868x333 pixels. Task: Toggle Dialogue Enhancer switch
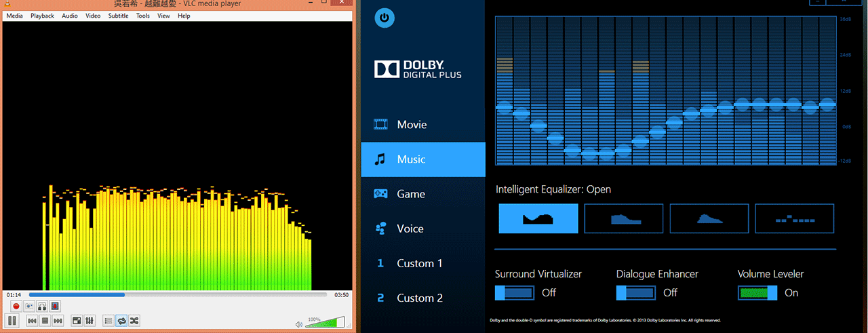click(636, 293)
